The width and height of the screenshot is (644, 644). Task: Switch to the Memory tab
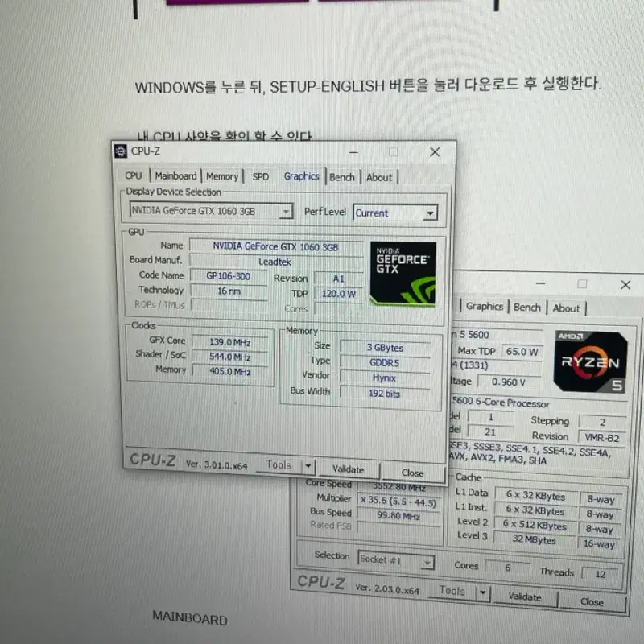point(222,176)
